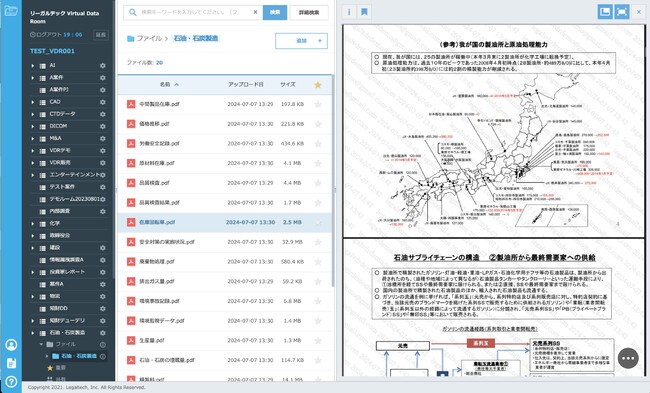This screenshot has width=650, height=393.
Task: Click PDF icon of the 4.1 MB file
Action: tap(131, 163)
